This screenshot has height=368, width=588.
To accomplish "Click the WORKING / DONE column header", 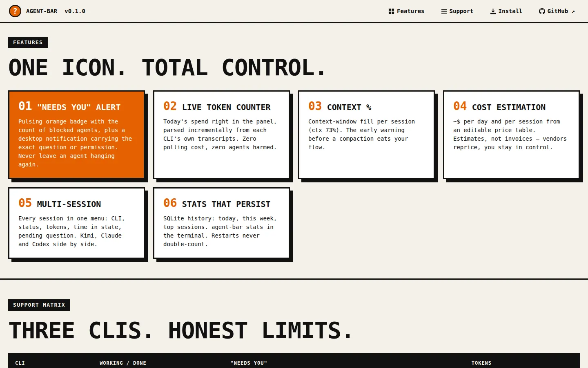I will click(123, 363).
